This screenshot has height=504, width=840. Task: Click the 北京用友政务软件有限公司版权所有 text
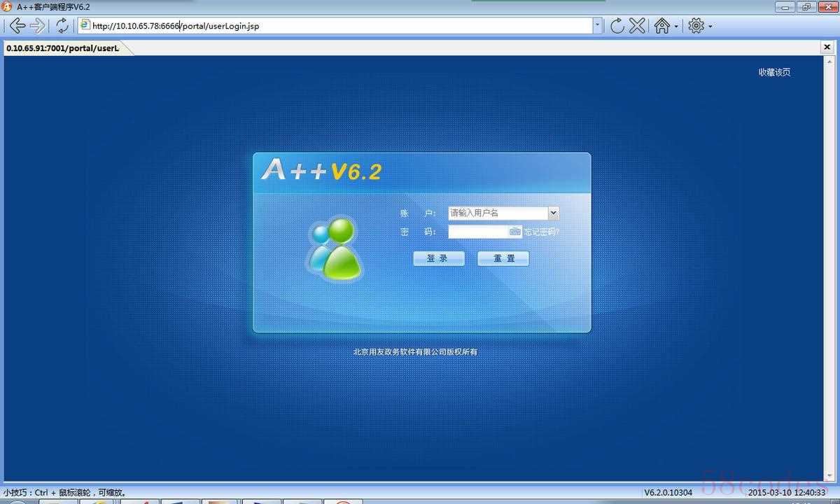pyautogui.click(x=415, y=352)
